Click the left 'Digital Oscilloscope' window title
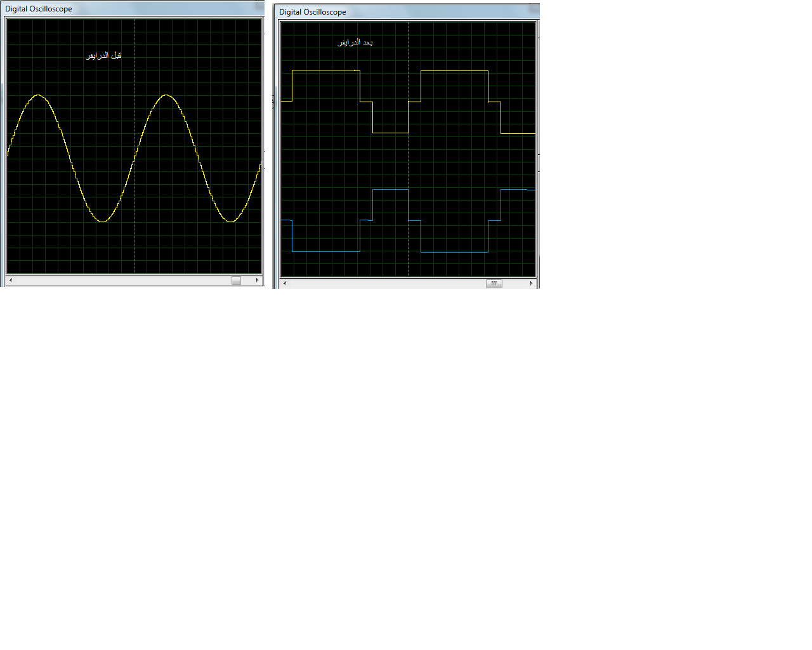 pyautogui.click(x=39, y=9)
